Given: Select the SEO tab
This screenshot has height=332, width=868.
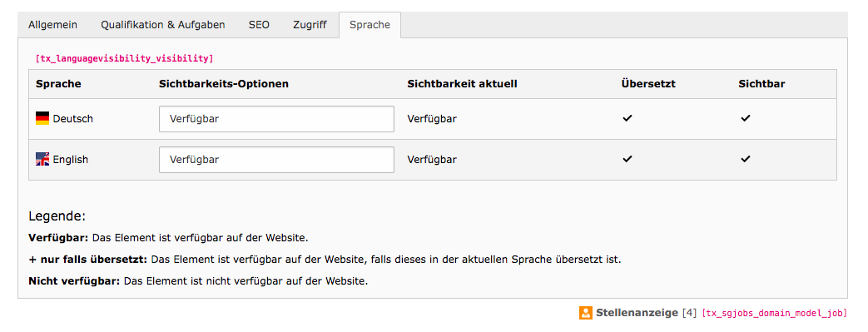Looking at the screenshot, I should tap(259, 25).
